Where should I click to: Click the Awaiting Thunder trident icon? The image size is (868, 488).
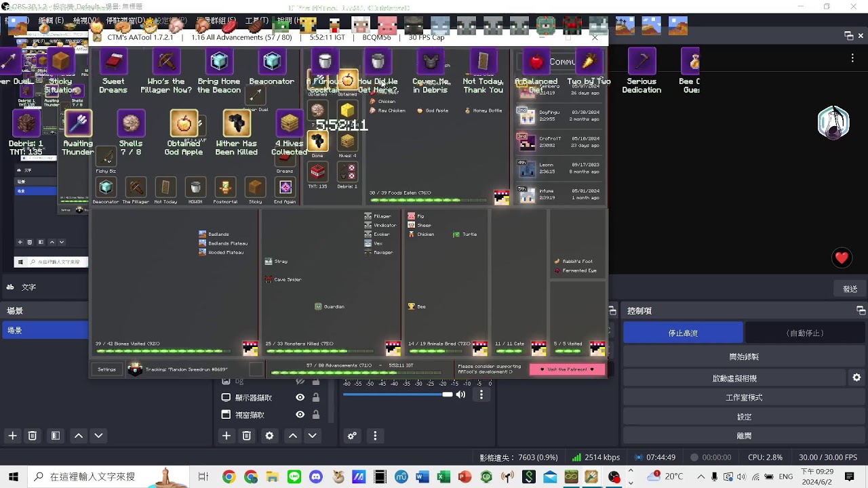pyautogui.click(x=78, y=123)
